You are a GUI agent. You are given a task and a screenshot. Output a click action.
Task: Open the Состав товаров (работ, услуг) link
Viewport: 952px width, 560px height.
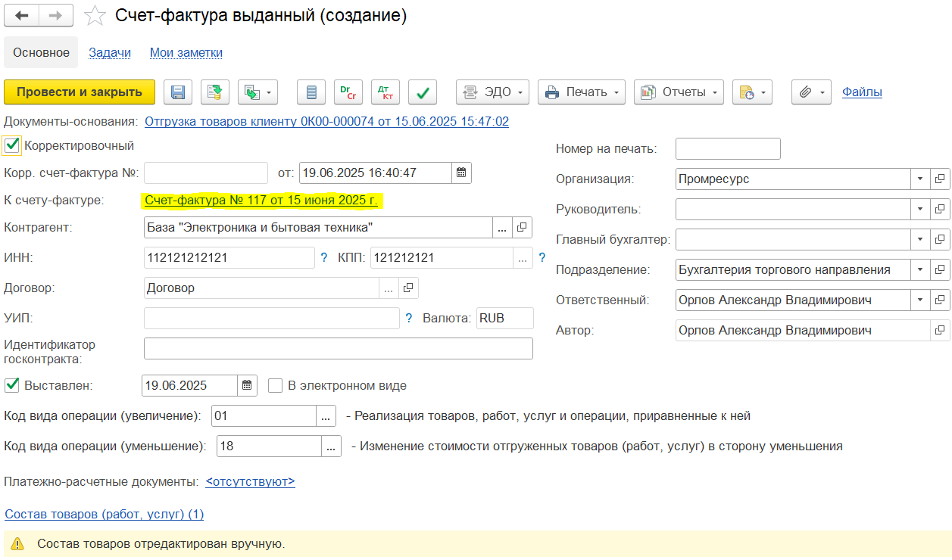[x=105, y=514]
